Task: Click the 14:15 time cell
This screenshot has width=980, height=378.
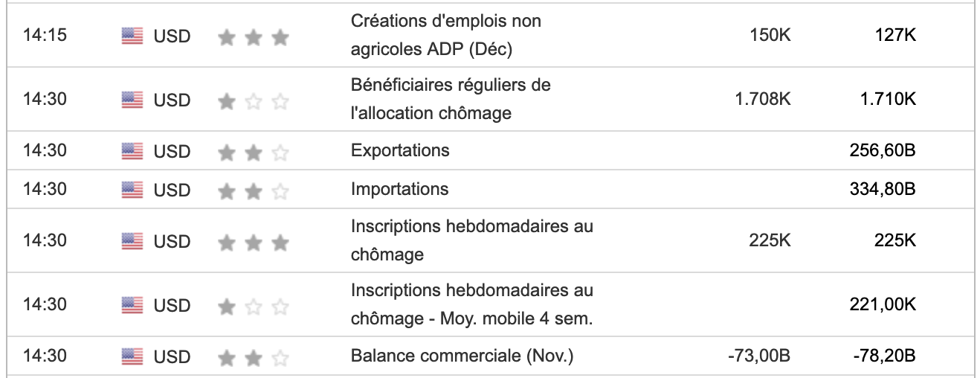Action: pyautogui.click(x=45, y=36)
